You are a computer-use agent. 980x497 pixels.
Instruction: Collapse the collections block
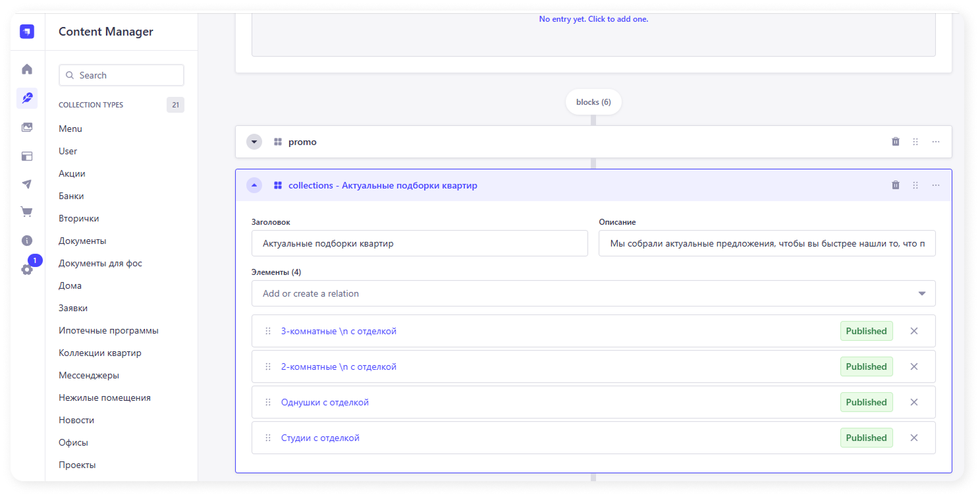click(254, 185)
